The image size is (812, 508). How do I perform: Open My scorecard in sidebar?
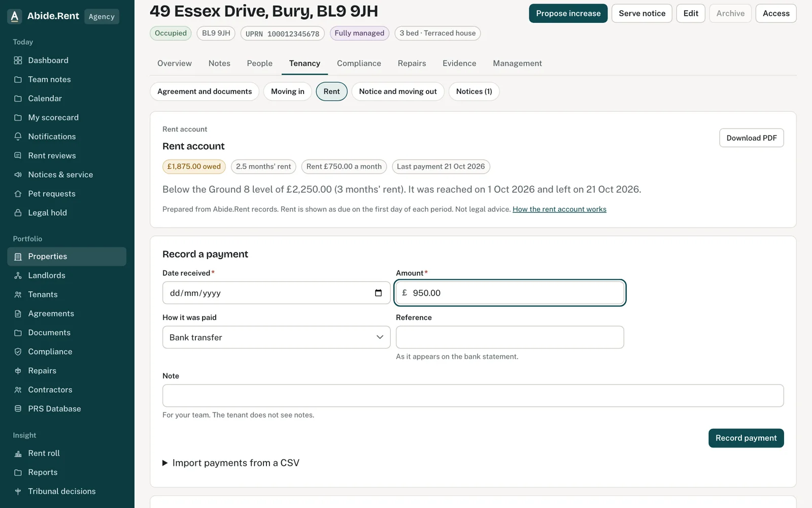66,117
